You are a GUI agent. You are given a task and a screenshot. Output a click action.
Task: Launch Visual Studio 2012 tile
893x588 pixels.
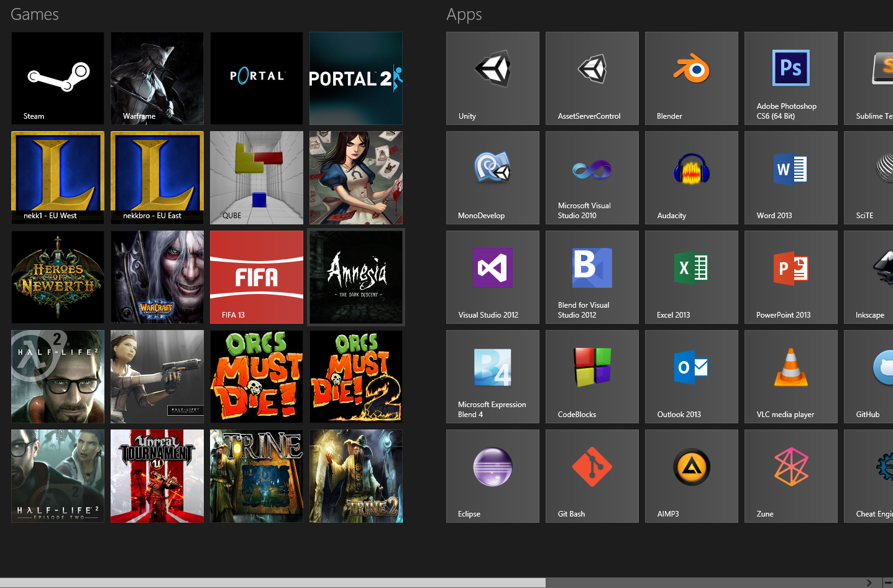493,277
